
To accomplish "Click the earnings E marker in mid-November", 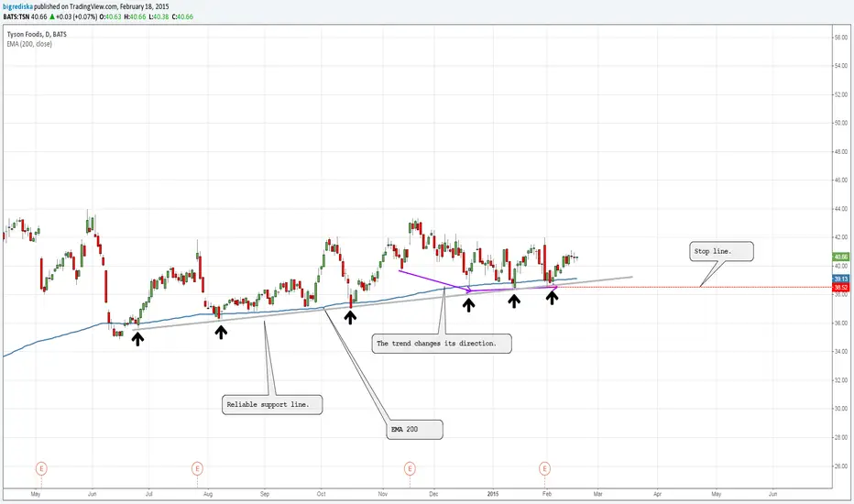I will coord(410,468).
